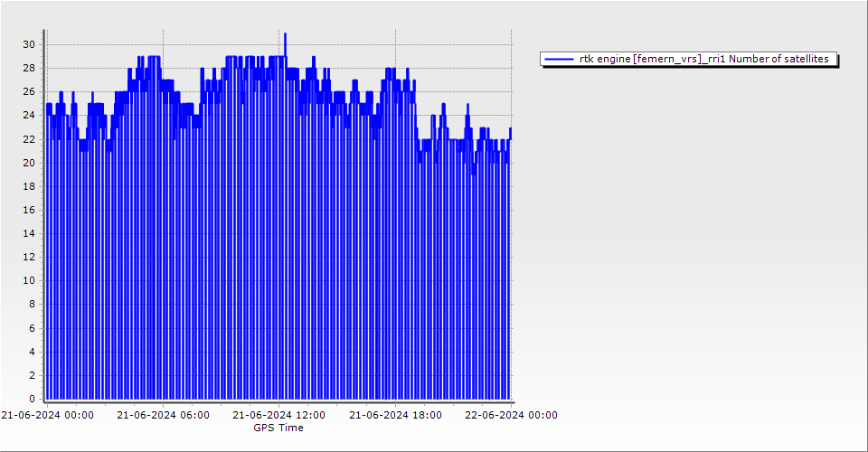Click the '21-06-2024 18:00' x-axis label
Viewport: 868px width, 452px height.
pos(396,415)
